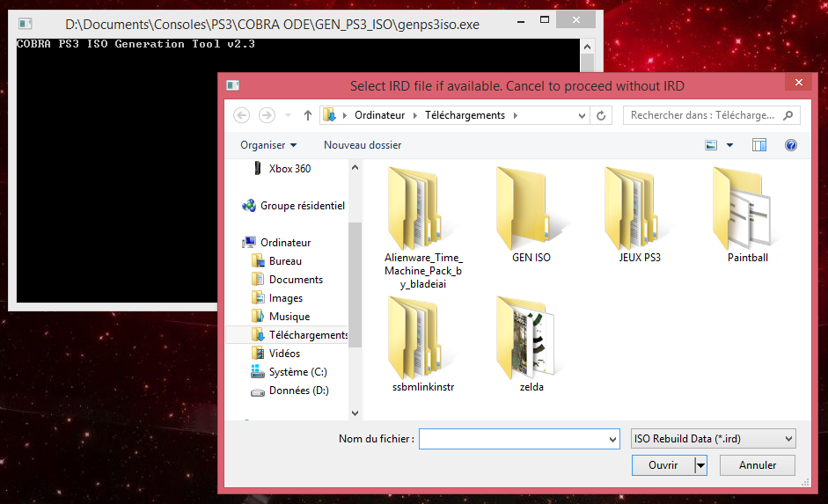This screenshot has height=504, width=828.
Task: Click the Données (D:) drive icon
Action: coord(258,392)
